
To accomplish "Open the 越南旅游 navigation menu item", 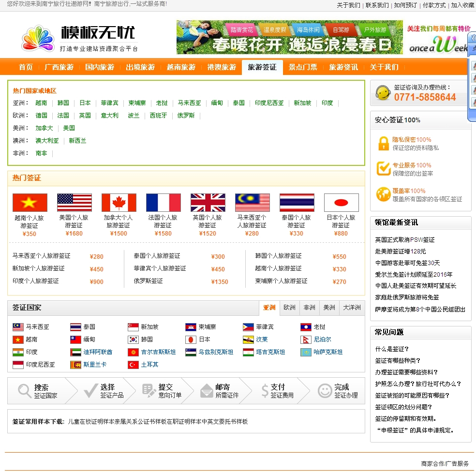I will tap(181, 67).
